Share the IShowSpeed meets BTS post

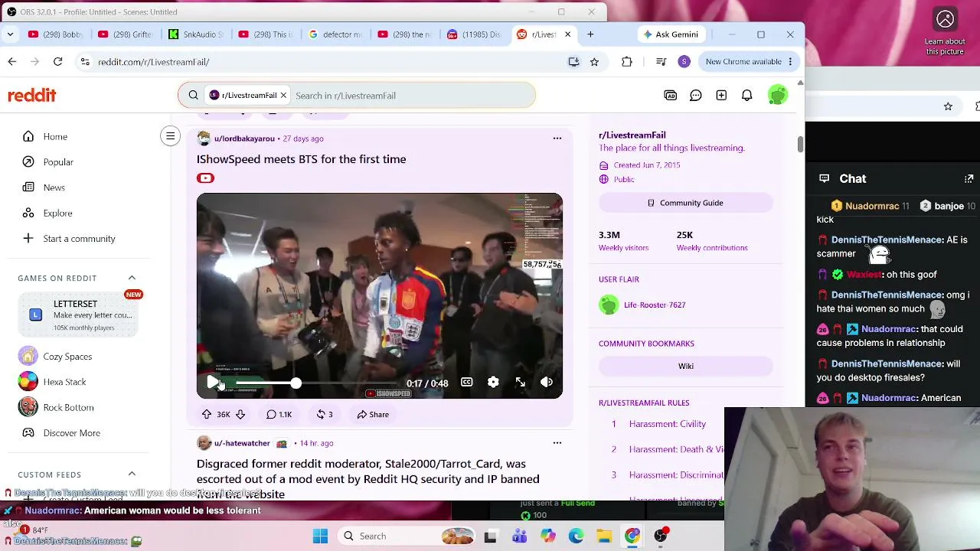click(x=373, y=414)
